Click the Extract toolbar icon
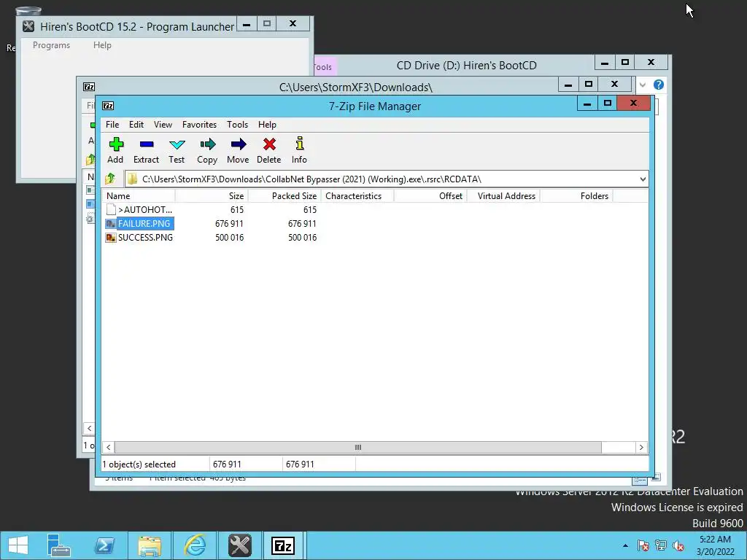The image size is (747, 560). (147, 144)
